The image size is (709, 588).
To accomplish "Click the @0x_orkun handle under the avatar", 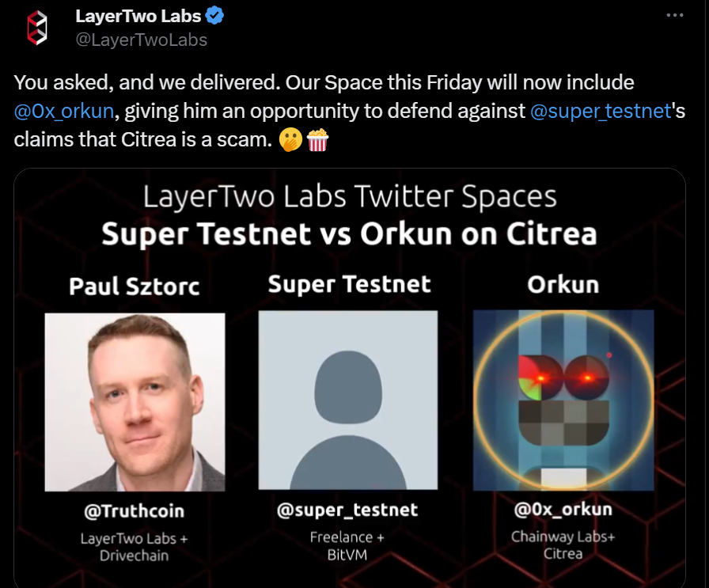I will click(x=563, y=510).
